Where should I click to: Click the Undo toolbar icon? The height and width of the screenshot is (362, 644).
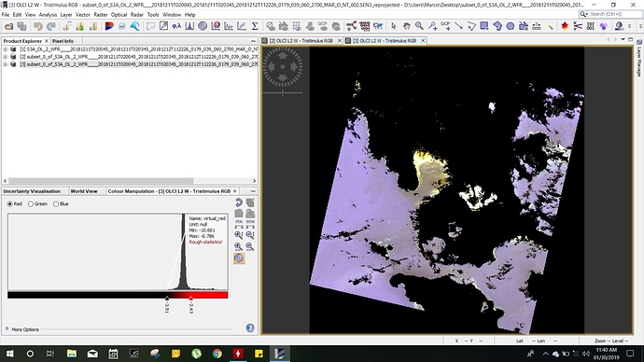37,26
